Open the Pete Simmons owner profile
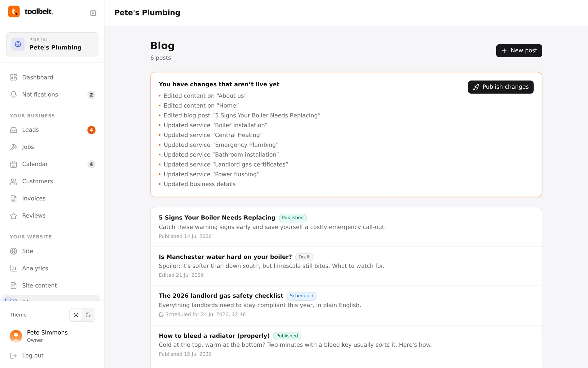588x368 pixels. pyautogui.click(x=52, y=336)
